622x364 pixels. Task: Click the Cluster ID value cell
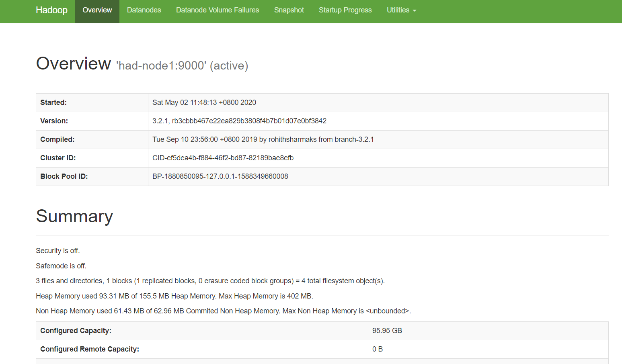pos(223,158)
